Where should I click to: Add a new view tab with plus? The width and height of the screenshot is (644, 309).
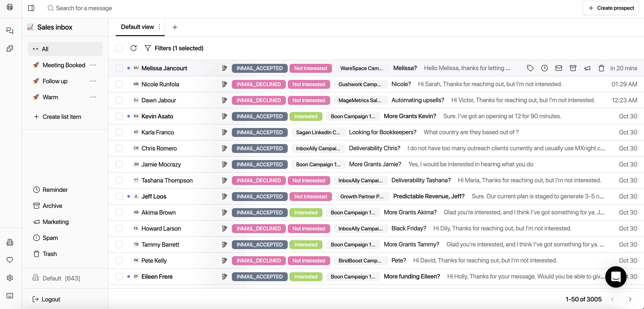[x=175, y=27]
